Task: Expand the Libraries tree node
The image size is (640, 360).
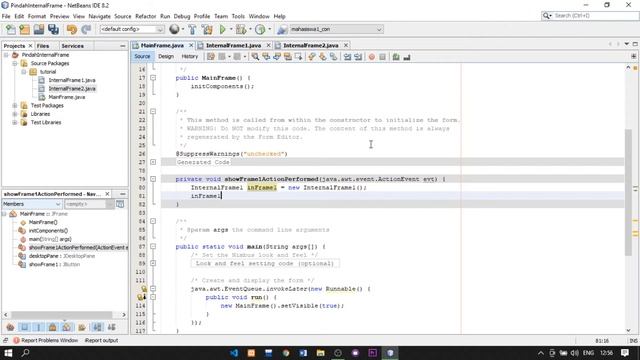Action: pos(15,114)
